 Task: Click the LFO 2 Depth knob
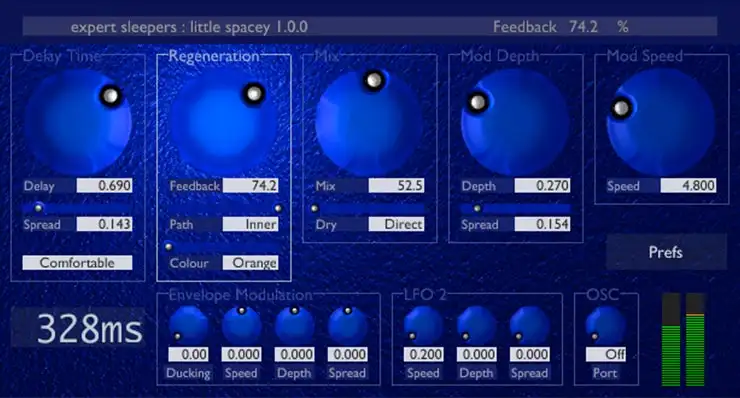pyautogui.click(x=477, y=325)
